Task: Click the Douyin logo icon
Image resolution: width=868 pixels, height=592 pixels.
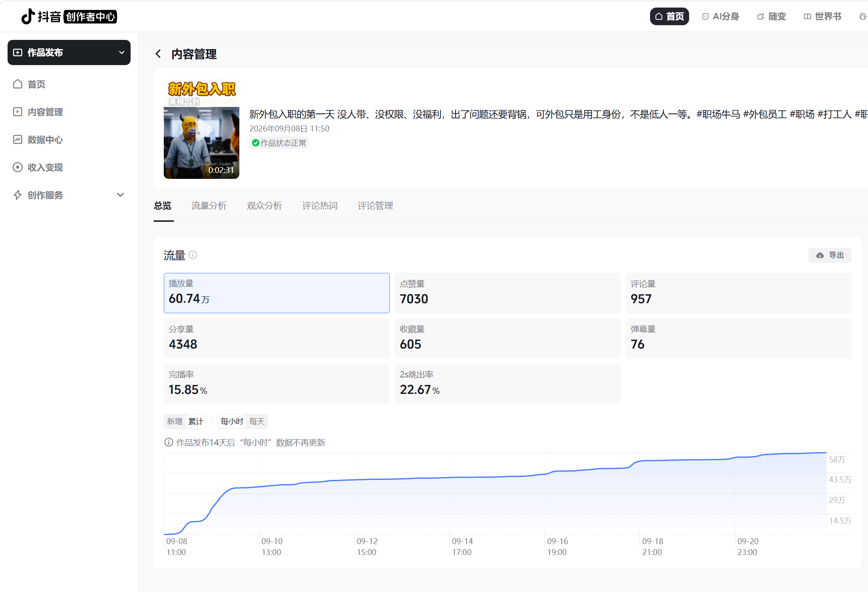Action: [x=28, y=16]
